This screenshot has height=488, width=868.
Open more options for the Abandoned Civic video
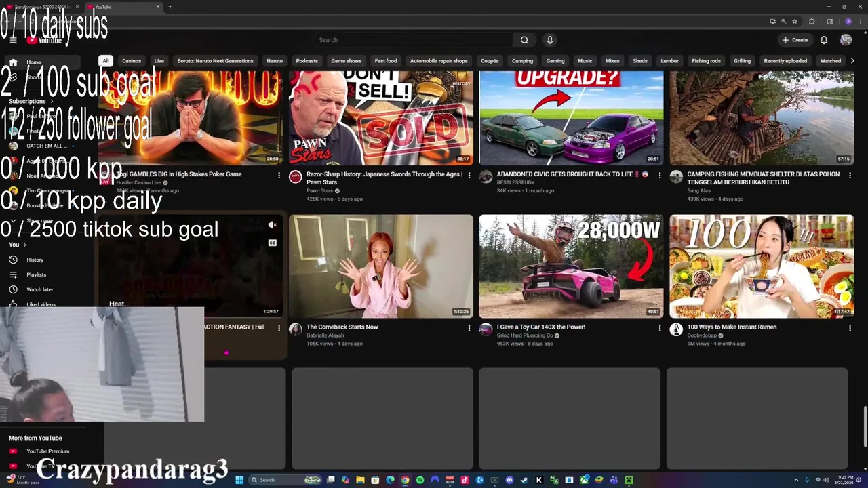point(659,175)
